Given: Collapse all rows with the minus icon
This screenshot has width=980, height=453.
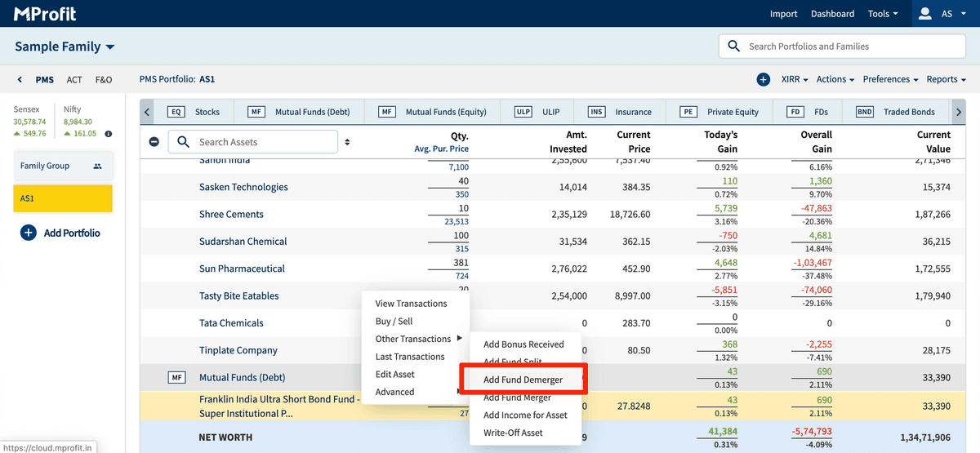Looking at the screenshot, I should tap(154, 142).
